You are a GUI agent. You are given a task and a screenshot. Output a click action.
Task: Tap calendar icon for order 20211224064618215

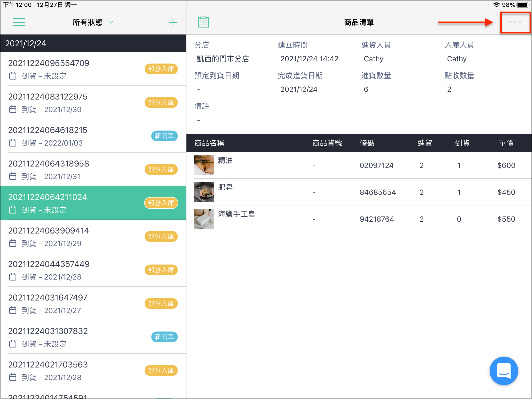pos(13,143)
